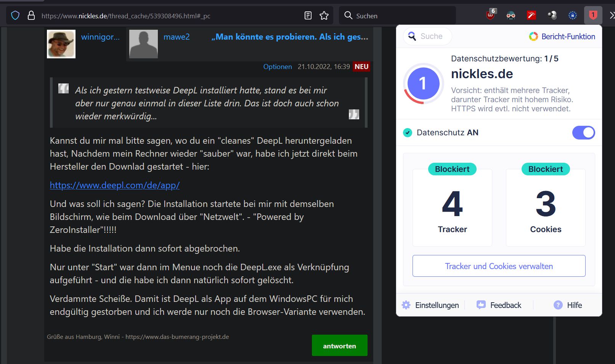Image resolution: width=615 pixels, height=364 pixels.
Task: Click the NEU badge on the post
Action: pyautogui.click(x=361, y=67)
